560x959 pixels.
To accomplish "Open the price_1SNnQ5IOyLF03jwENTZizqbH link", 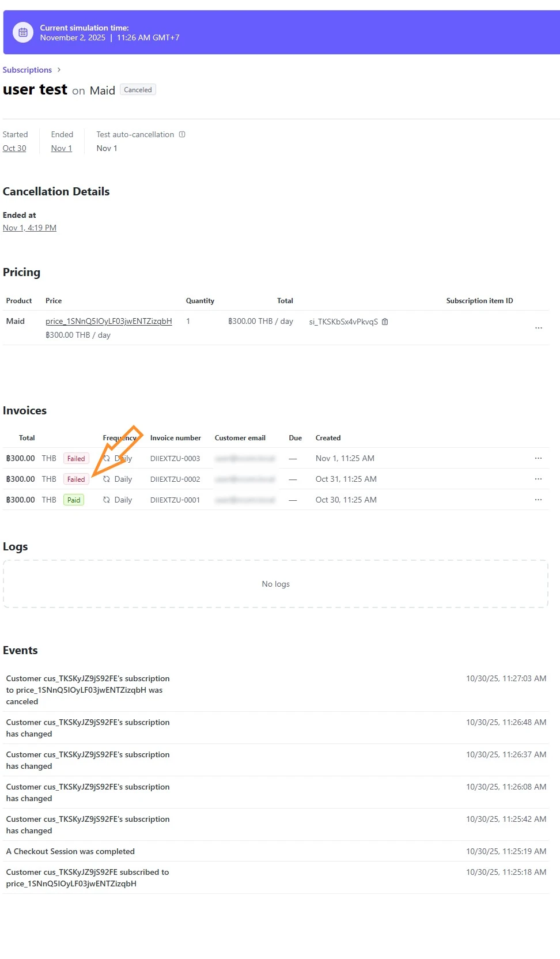I will [x=108, y=321].
